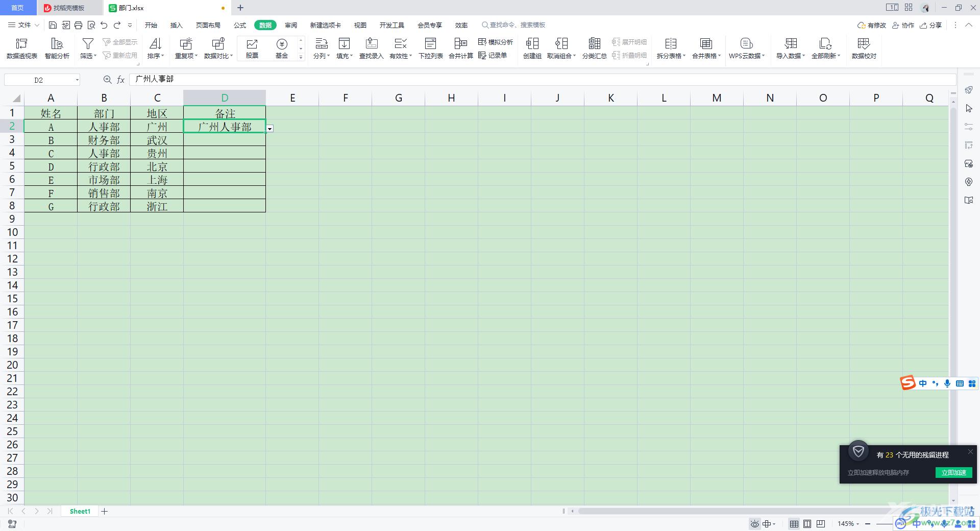Open 查找录入 lookup entry tool
The image size is (980, 531).
(372, 49)
